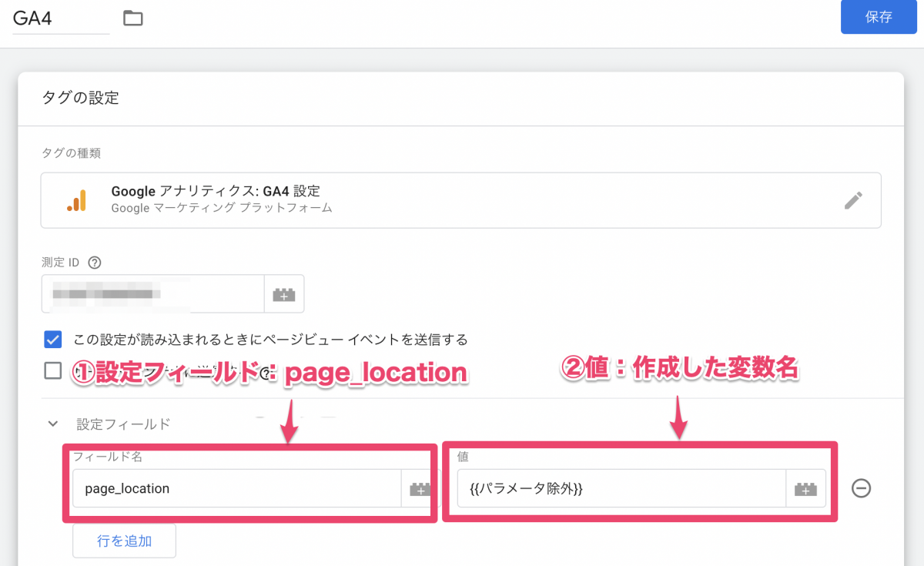
Task: Click the 行を追加 button
Action: click(x=124, y=541)
